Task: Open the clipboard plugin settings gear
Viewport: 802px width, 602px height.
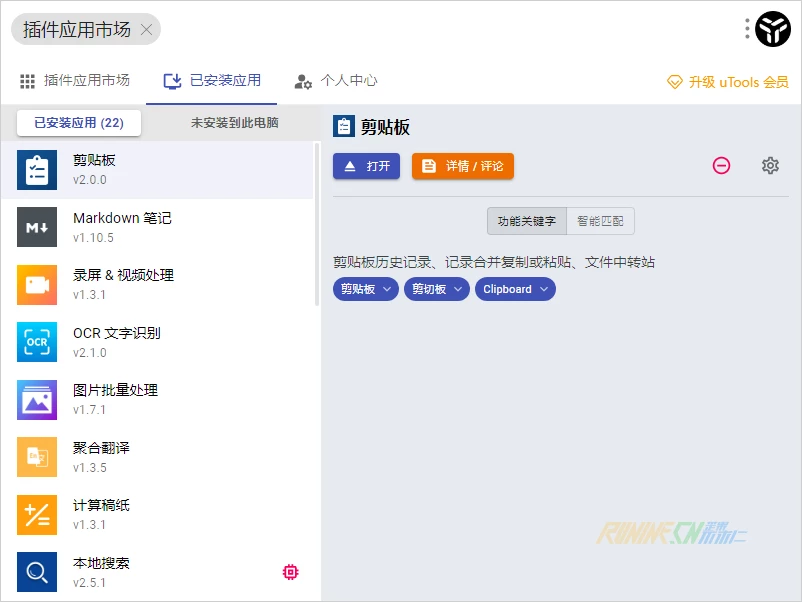Action: 770,166
